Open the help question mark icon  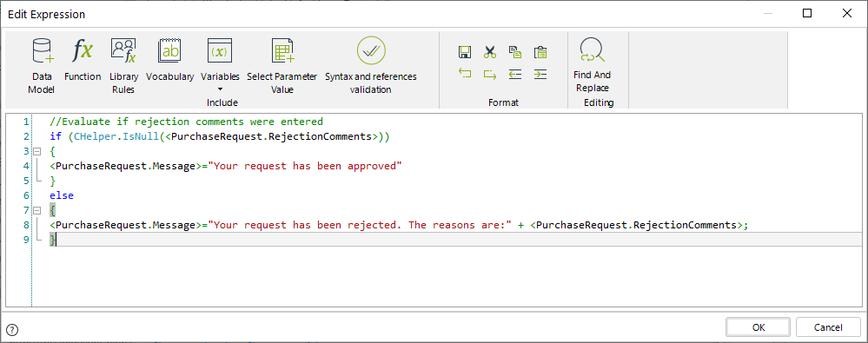(x=12, y=330)
